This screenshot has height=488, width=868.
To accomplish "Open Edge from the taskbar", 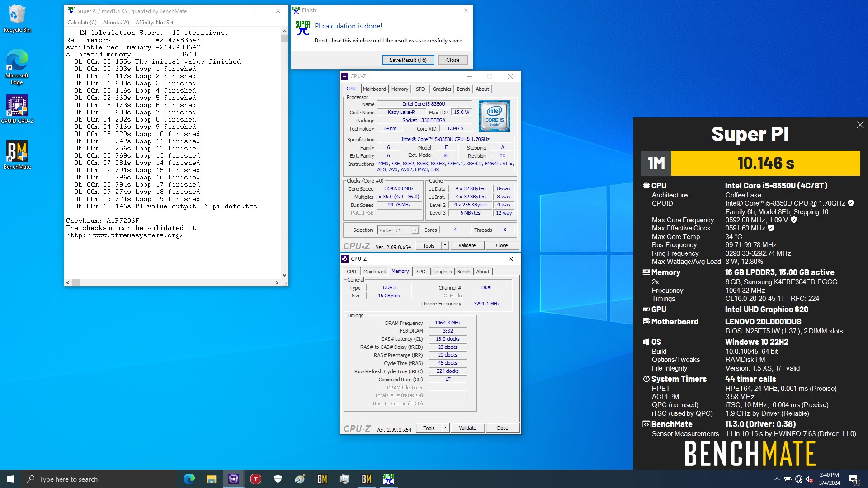I will point(189,479).
